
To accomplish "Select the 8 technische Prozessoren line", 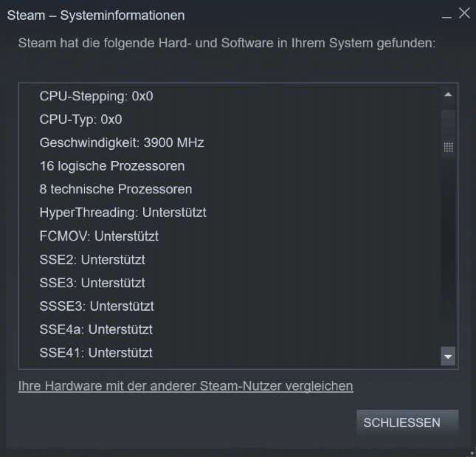I will (x=116, y=189).
